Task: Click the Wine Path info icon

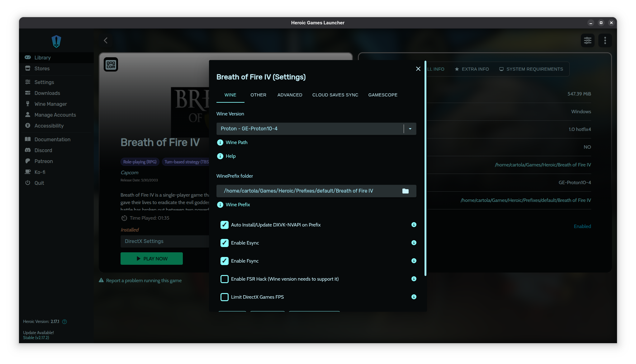Action: tap(220, 142)
